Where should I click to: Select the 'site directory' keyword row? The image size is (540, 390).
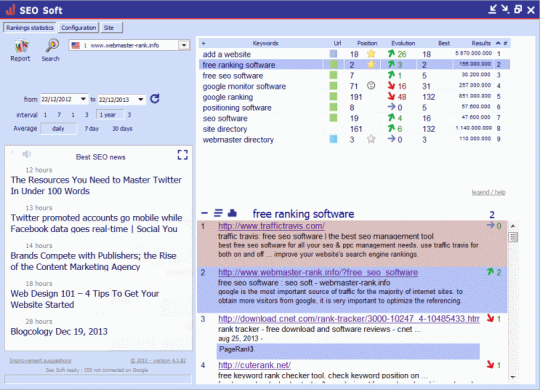click(354, 129)
